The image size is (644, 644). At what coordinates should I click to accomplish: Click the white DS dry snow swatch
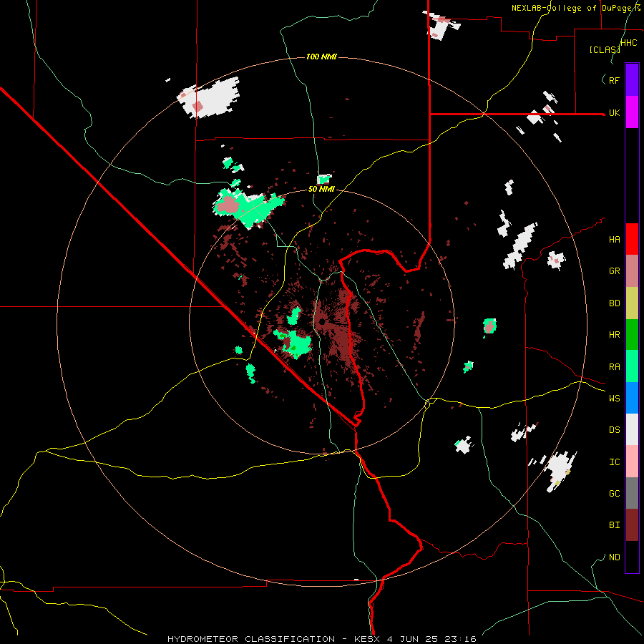[632, 429]
